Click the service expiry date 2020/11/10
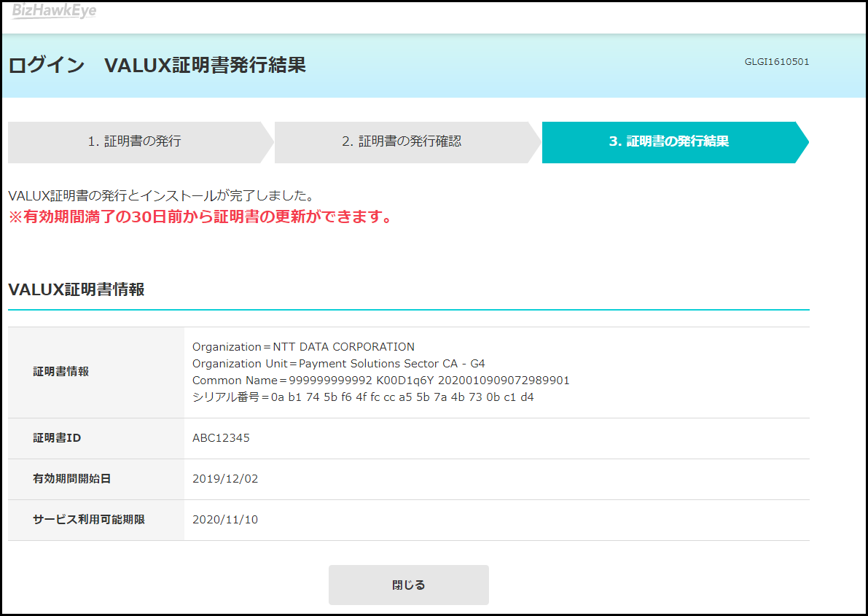Image resolution: width=868 pixels, height=616 pixels. point(225,520)
